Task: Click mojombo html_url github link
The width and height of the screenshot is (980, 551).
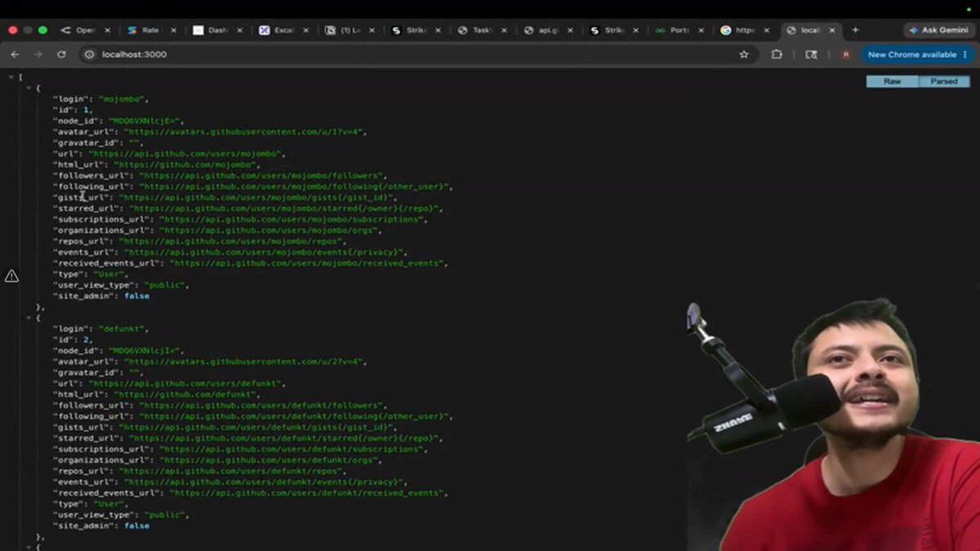Action: (x=186, y=165)
